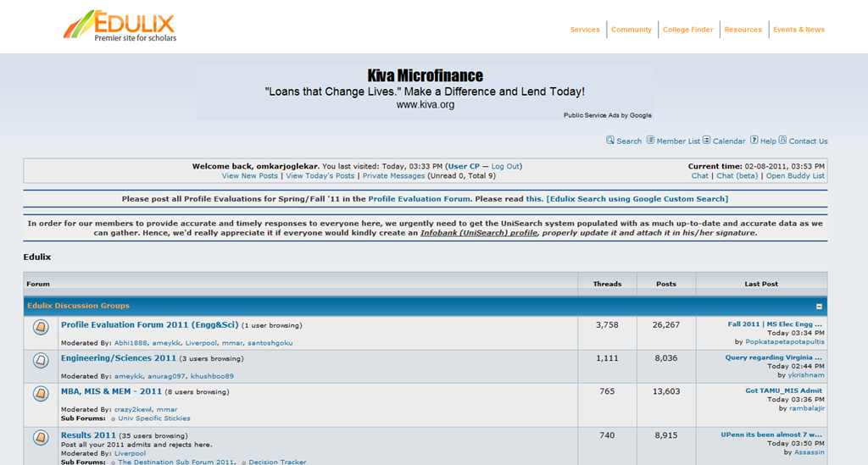View moderator santoshgoku profile
The width and height of the screenshot is (868, 465).
(270, 343)
